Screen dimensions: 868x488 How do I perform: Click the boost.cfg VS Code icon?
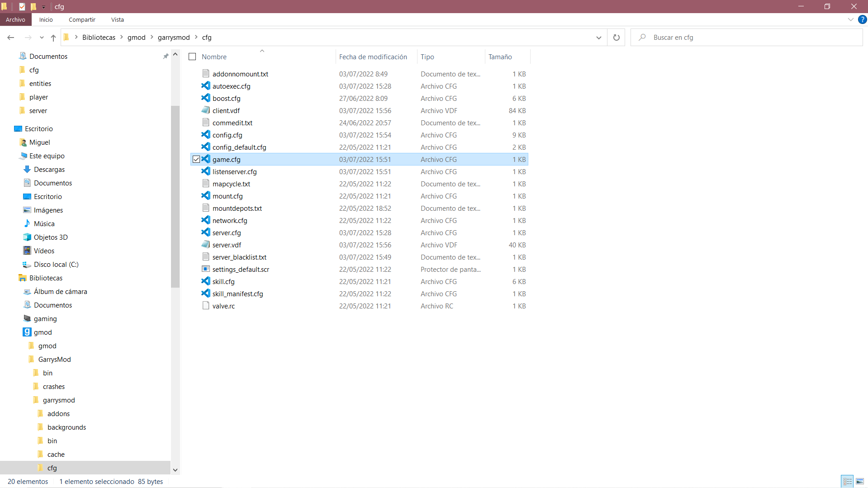pyautogui.click(x=206, y=98)
